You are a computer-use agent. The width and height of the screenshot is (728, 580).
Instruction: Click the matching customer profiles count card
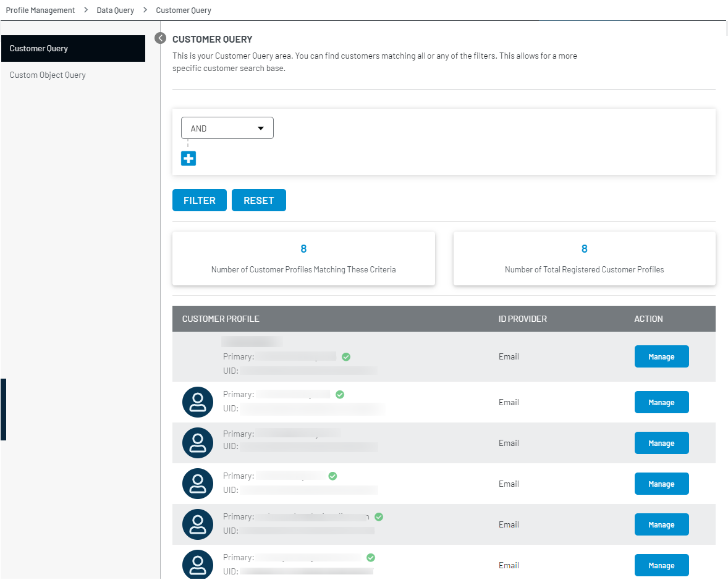(x=303, y=258)
